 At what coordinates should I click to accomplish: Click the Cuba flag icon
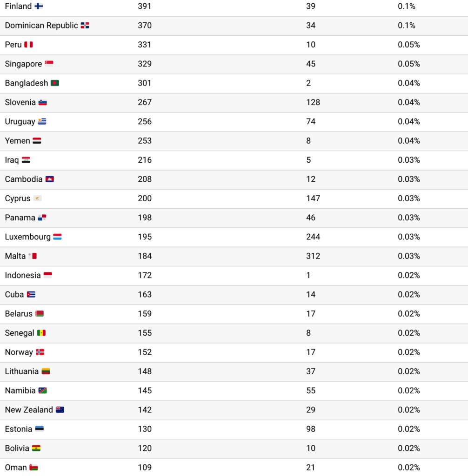pyautogui.click(x=31, y=295)
